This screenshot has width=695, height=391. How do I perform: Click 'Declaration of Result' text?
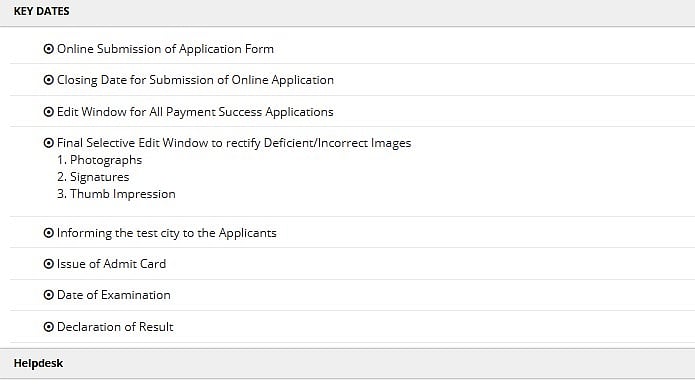[x=115, y=327]
